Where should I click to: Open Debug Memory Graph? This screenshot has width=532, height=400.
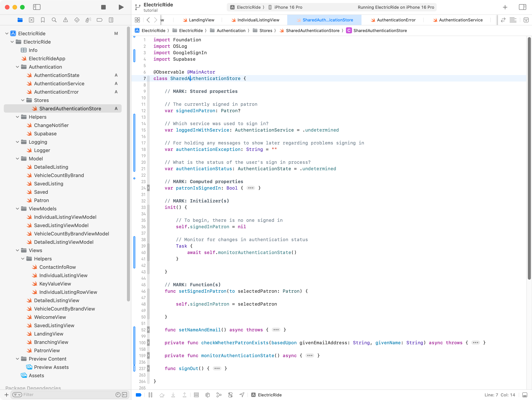(219, 395)
